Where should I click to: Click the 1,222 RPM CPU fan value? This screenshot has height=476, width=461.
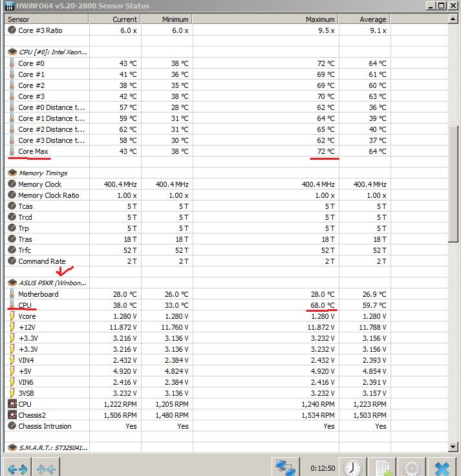click(x=120, y=404)
